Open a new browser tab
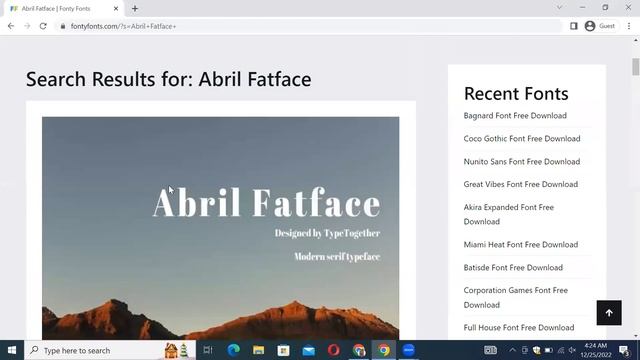This screenshot has width=640, height=360. point(135,9)
